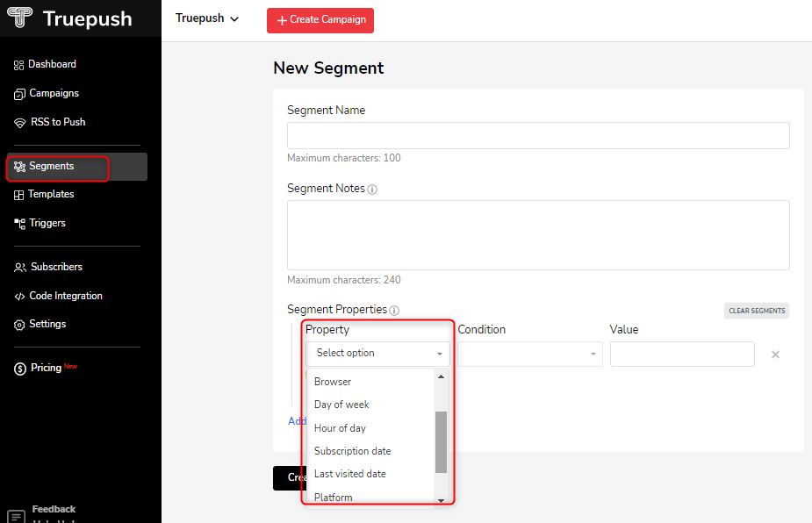The width and height of the screenshot is (812, 523).
Task: Choose Browser from the property list
Action: pos(333,382)
